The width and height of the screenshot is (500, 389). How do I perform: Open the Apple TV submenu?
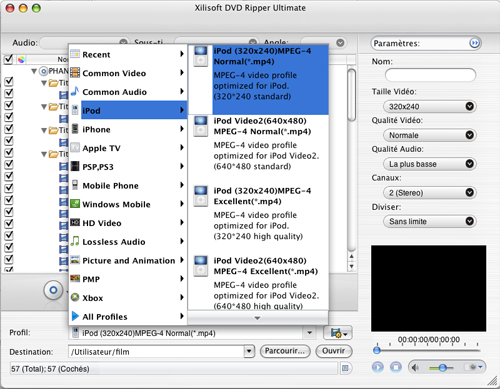tap(128, 148)
